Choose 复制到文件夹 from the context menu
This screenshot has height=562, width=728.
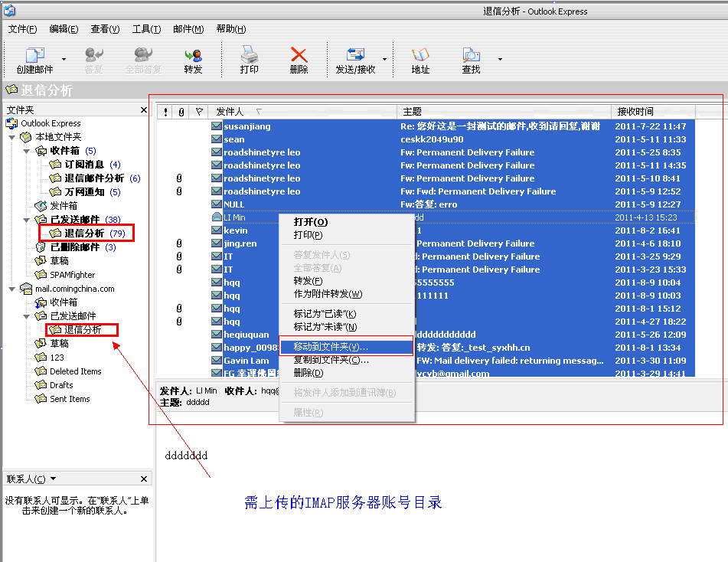point(330,360)
